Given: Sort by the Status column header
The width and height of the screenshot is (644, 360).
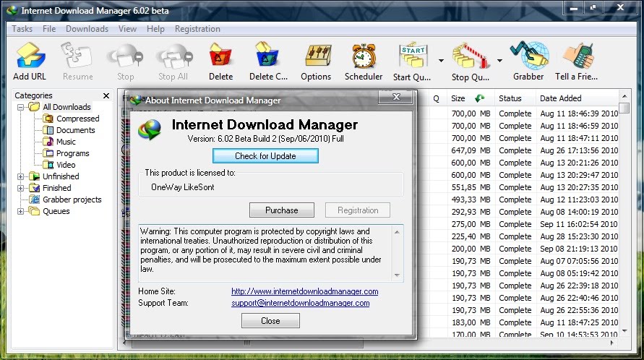Looking at the screenshot, I should [515, 98].
